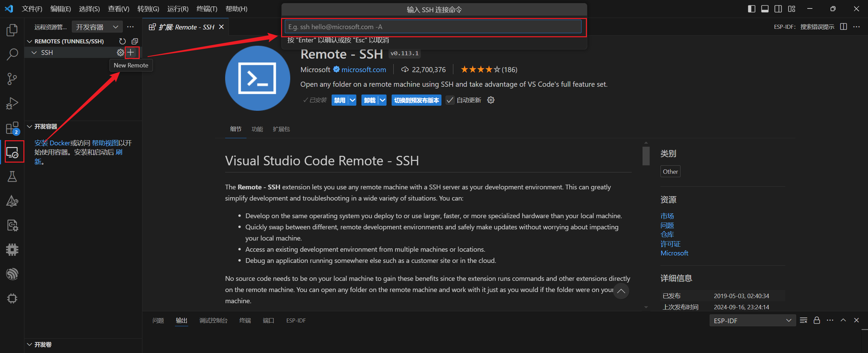The width and height of the screenshot is (868, 353).
Task: Click ESP-IDF: 搜索错误提示 in editor toolbar
Action: (x=804, y=27)
